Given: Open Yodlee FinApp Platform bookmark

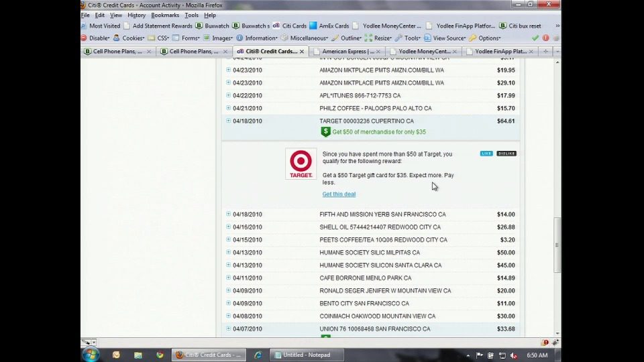Looking at the screenshot, I should click(x=461, y=25).
